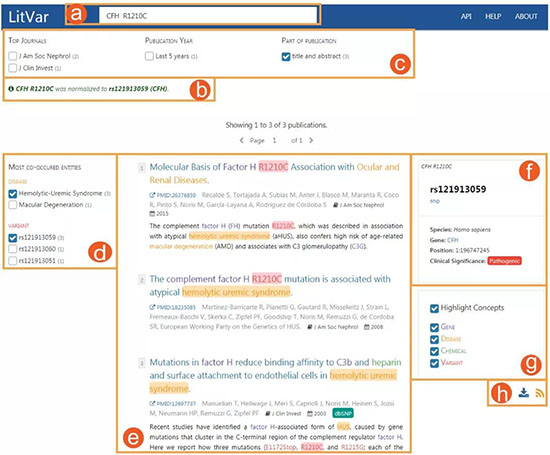
Task: Go to previous page arrow
Action: tap(242, 140)
